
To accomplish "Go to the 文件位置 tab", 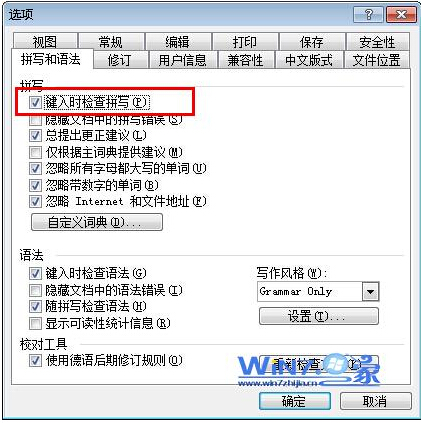I will pos(376,60).
